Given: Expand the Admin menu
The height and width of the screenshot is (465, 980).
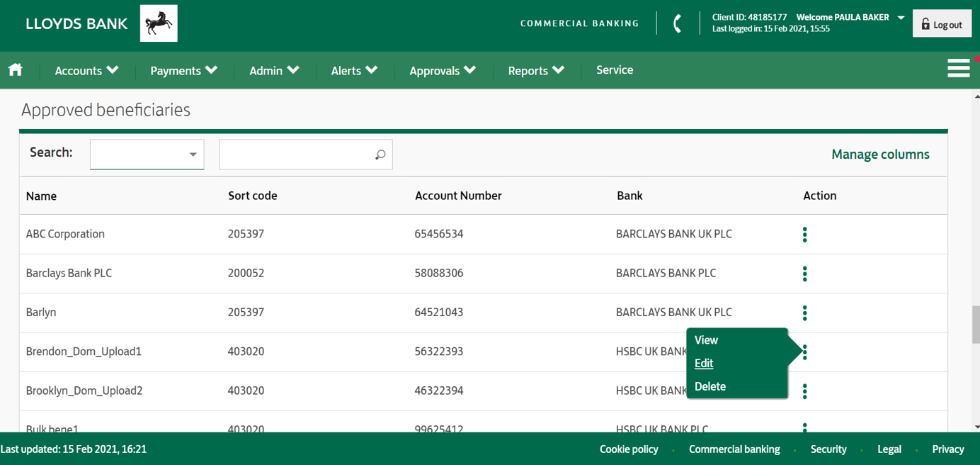Looking at the screenshot, I should click(274, 70).
